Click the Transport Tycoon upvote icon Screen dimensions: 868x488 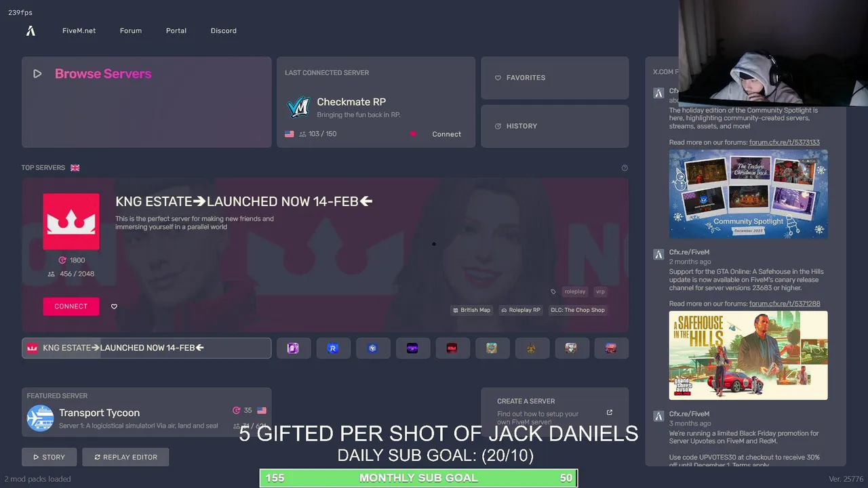click(x=236, y=410)
